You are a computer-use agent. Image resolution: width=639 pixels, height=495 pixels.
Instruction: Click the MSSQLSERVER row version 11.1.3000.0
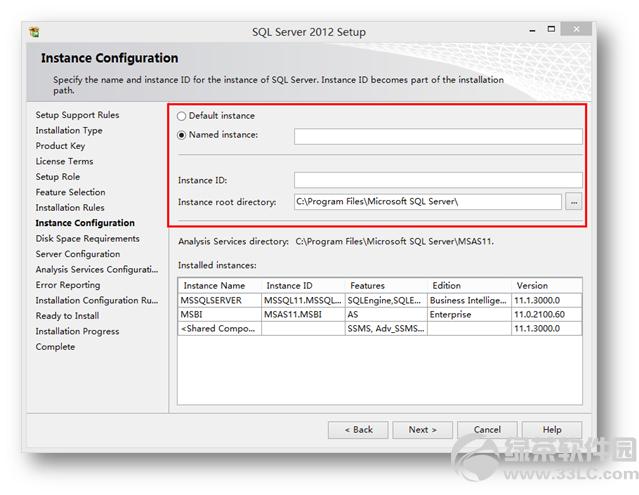click(546, 301)
